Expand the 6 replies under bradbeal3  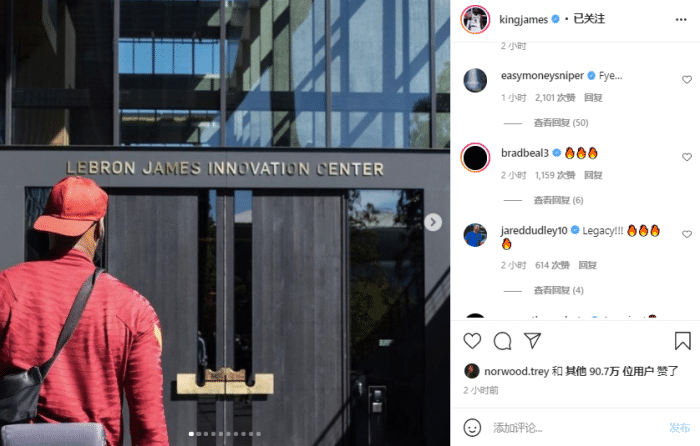[558, 200]
